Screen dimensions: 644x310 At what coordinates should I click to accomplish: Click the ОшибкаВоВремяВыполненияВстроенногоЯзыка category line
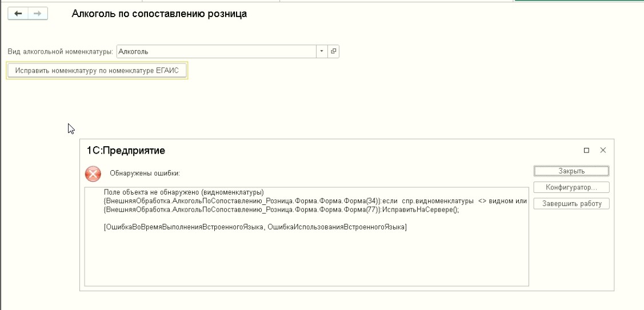point(255,227)
